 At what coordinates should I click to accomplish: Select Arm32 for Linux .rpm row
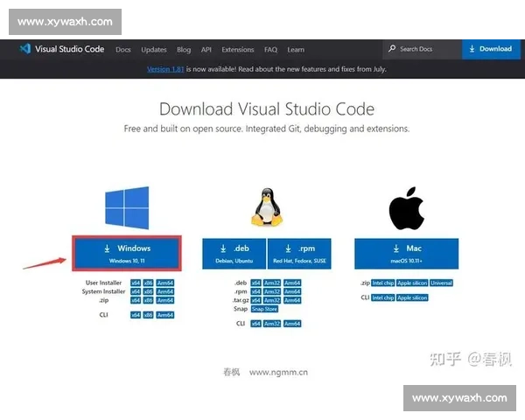[272, 291]
